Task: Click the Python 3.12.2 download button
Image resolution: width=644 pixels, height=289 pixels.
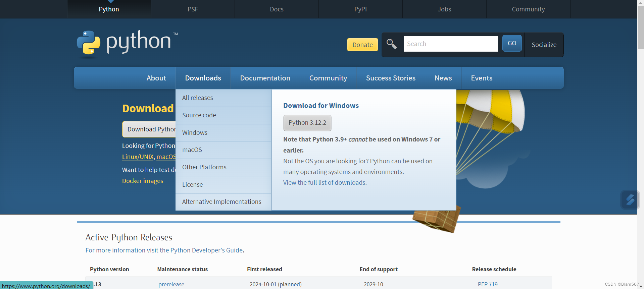Action: pos(307,123)
